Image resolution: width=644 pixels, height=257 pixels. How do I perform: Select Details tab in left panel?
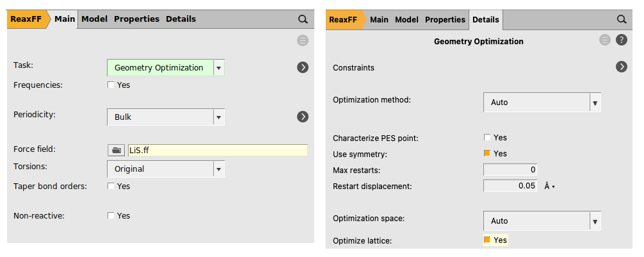point(181,19)
